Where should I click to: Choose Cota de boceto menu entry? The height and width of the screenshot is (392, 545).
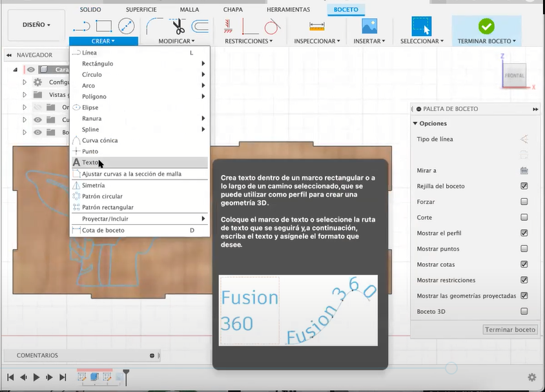point(139,230)
